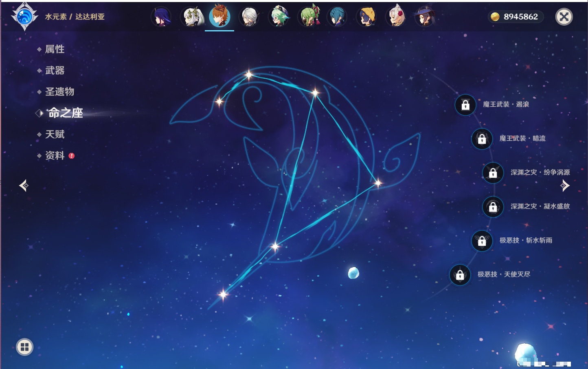
Task: Select the avatar with a yellow hood
Action: 366,17
